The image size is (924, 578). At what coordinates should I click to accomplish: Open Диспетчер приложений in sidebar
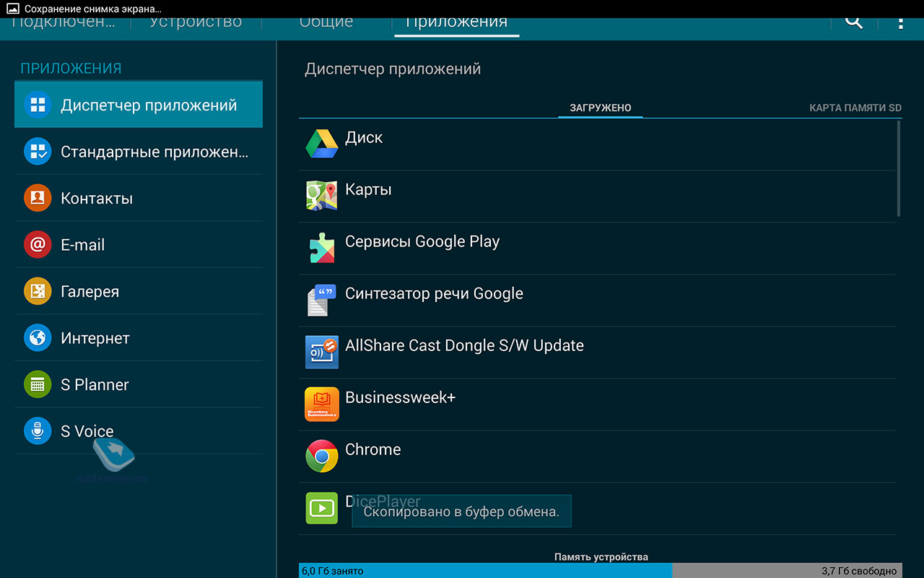(139, 105)
